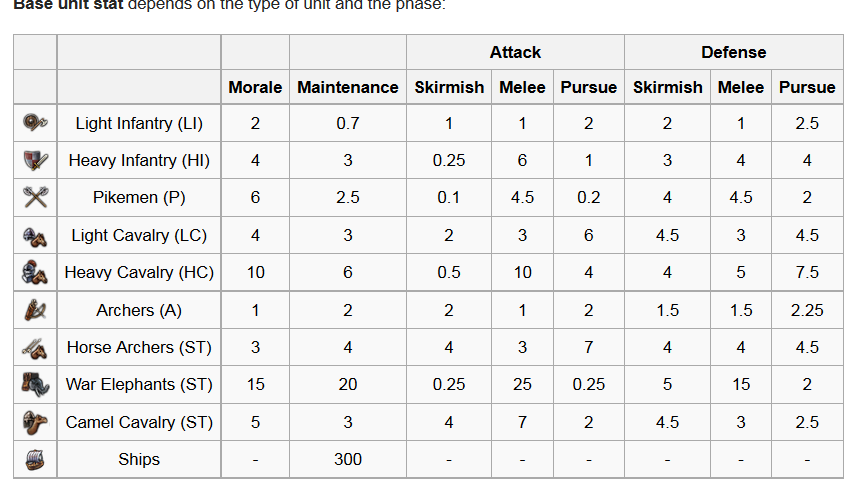Click the Defense Pursue column header
The image size is (860, 484).
pos(807,87)
